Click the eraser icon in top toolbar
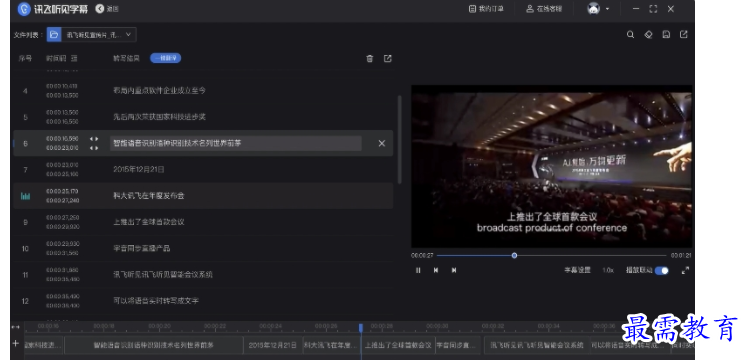 [x=648, y=35]
